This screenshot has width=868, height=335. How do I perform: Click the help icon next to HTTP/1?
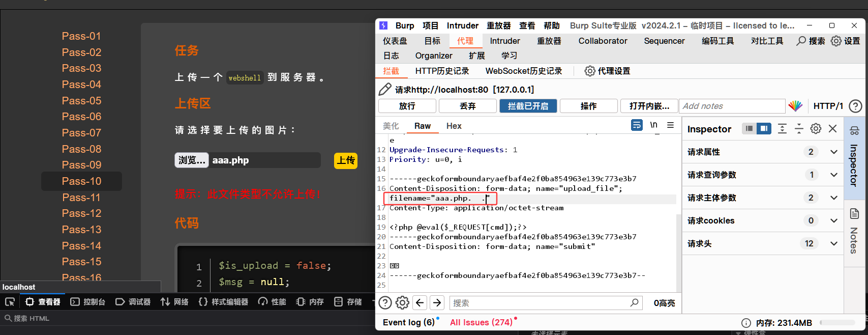[856, 106]
